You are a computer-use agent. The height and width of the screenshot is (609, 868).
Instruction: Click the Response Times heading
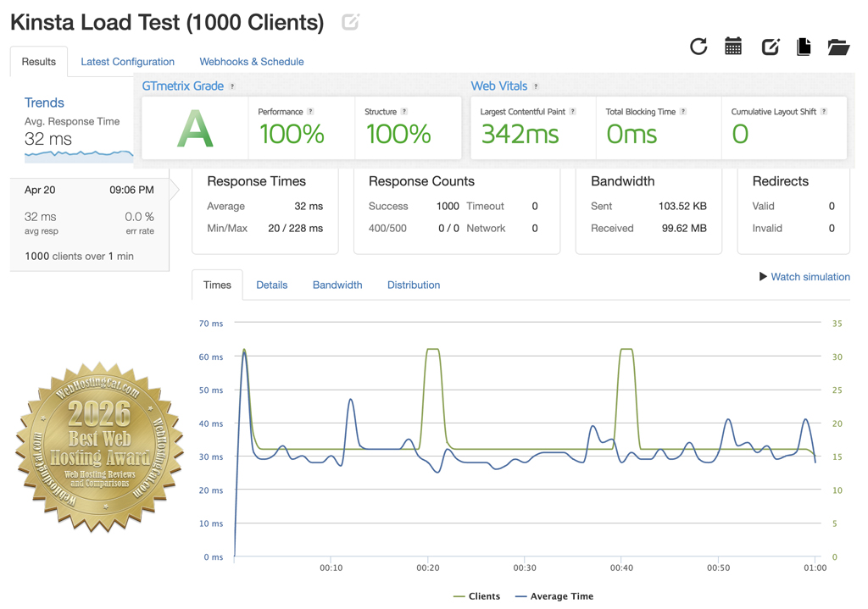(x=256, y=181)
